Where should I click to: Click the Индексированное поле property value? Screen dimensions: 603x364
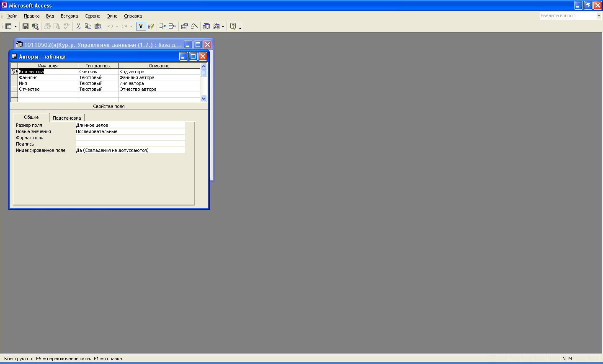(130, 150)
